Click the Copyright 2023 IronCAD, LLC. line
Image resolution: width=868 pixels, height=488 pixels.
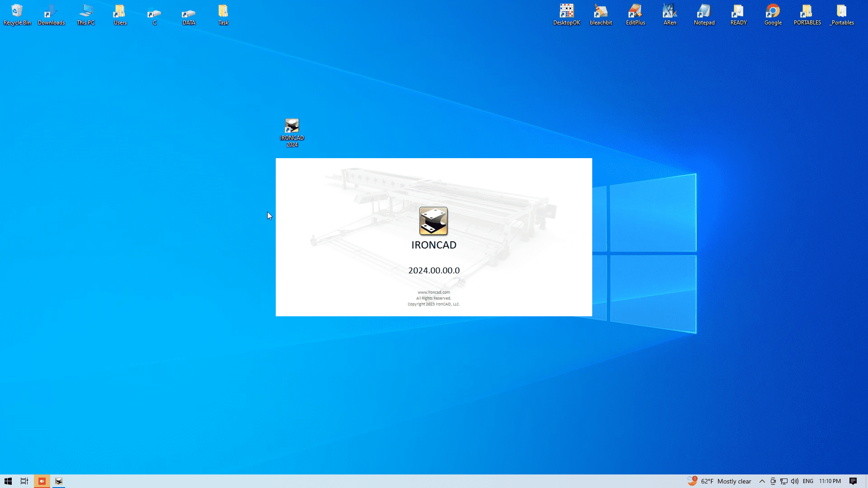click(434, 304)
